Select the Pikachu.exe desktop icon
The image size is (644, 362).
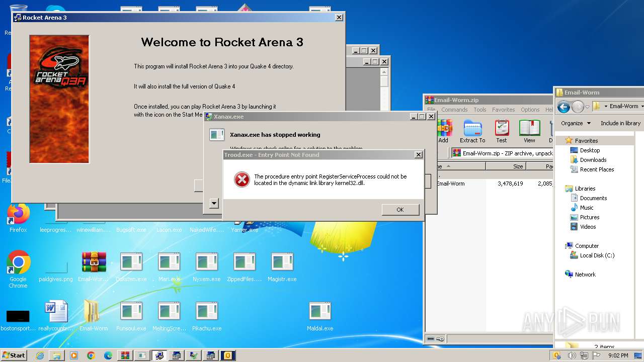click(x=206, y=316)
